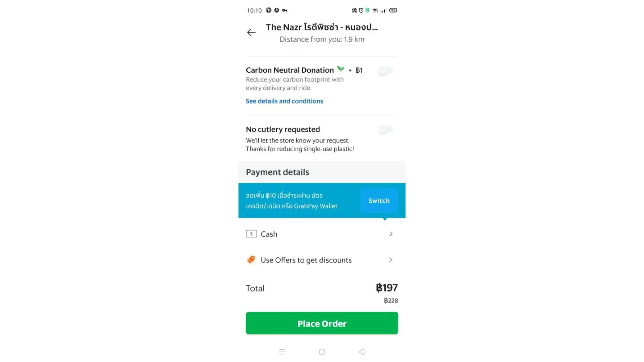644x362 pixels.
Task: Tap the back arrow in the header
Action: point(251,32)
